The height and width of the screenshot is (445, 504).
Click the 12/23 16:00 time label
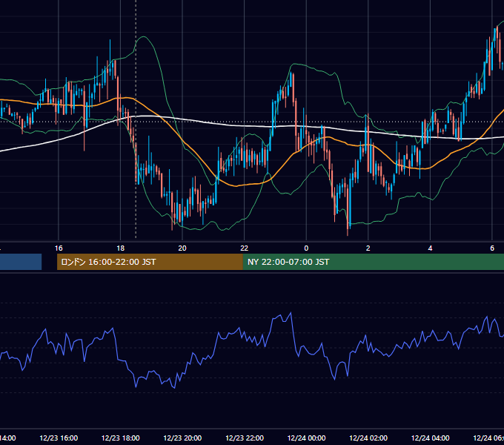59,438
